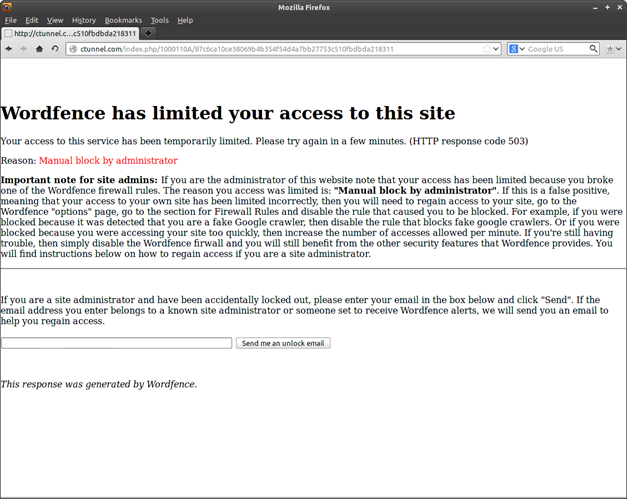Expand the arrow beside the far-right toolbar icon

619,49
